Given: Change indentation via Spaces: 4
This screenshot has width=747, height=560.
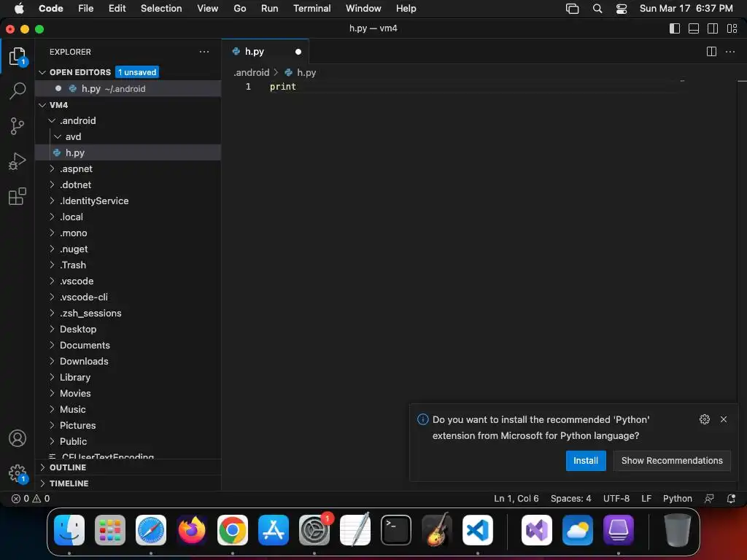Looking at the screenshot, I should 570,499.
